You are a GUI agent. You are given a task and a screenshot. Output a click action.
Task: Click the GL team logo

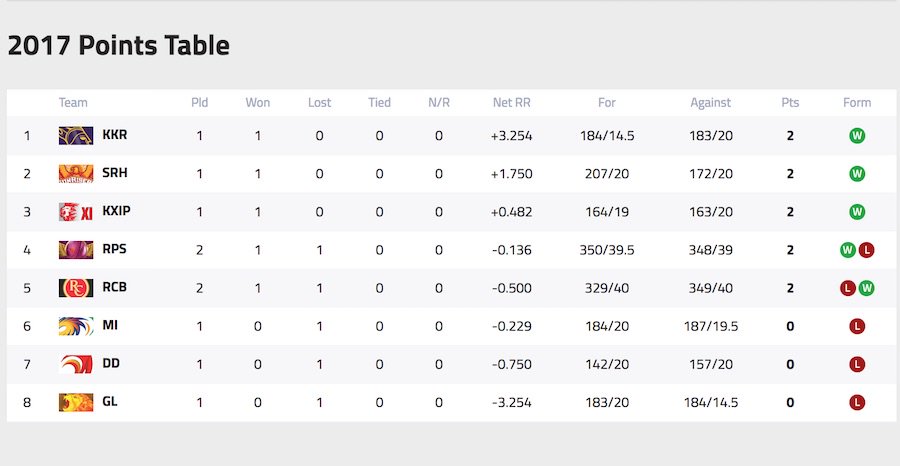(x=75, y=402)
